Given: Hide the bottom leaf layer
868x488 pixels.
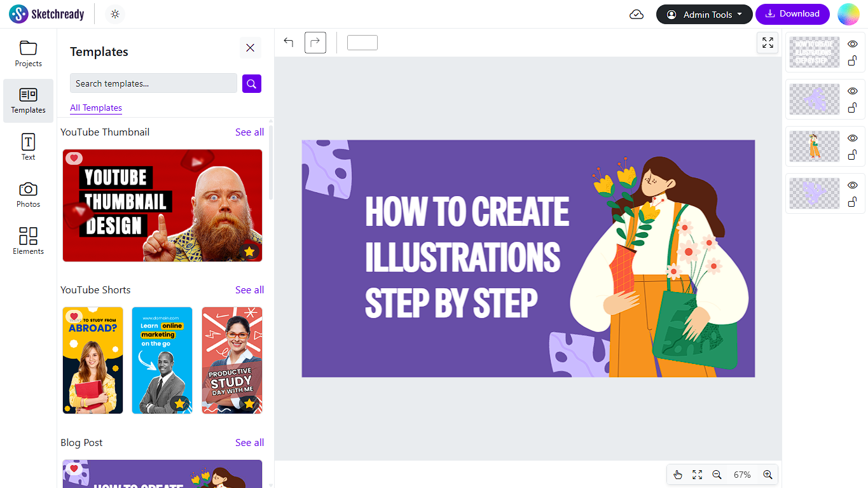Looking at the screenshot, I should [x=853, y=185].
